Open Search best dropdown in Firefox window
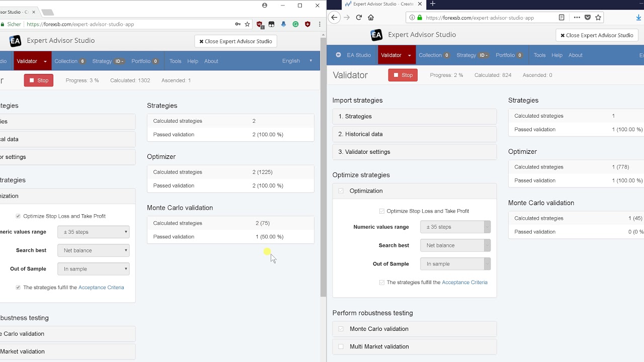The height and width of the screenshot is (362, 644). pos(455,245)
